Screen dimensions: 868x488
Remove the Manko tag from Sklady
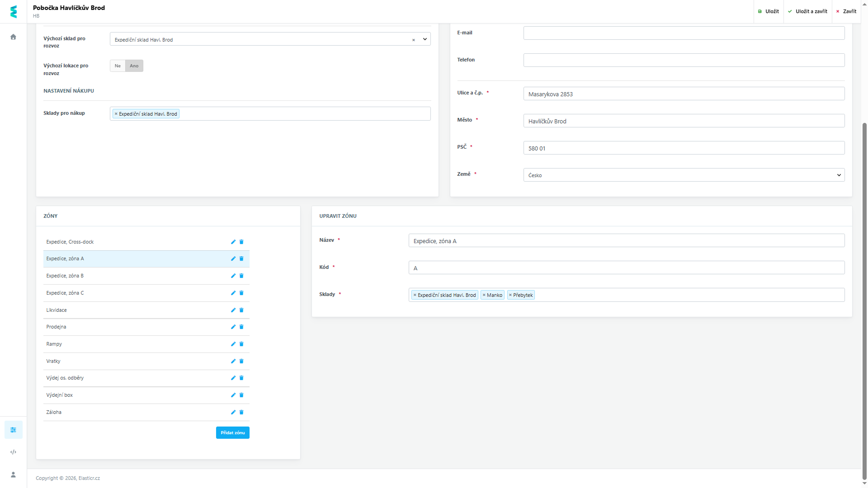(x=484, y=295)
